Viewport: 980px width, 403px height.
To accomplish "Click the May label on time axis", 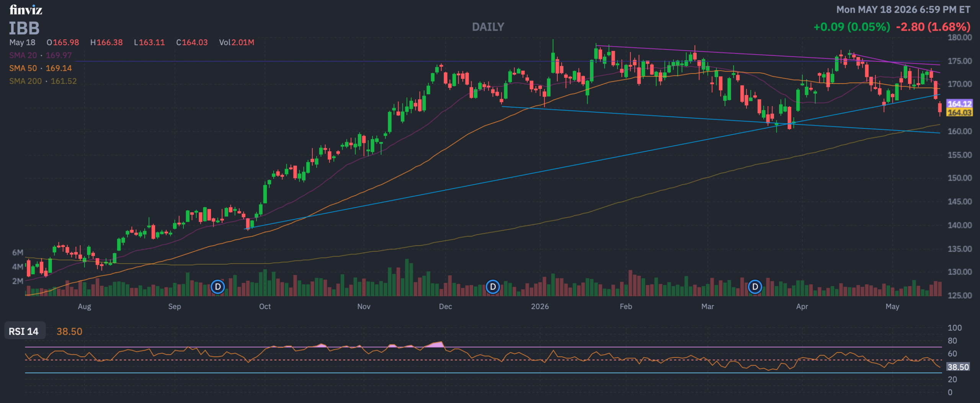I will (892, 306).
